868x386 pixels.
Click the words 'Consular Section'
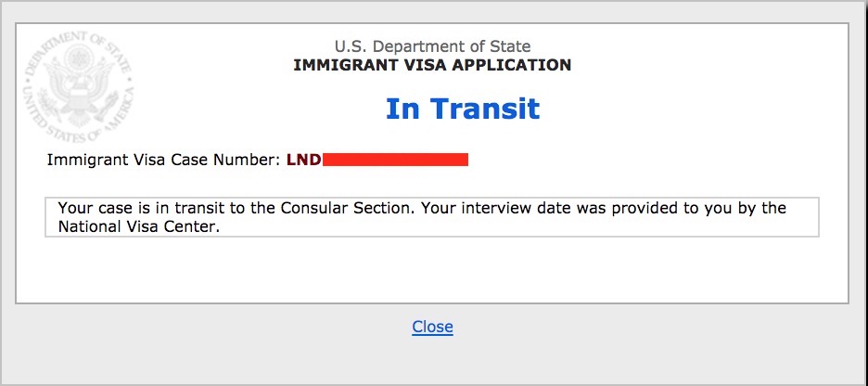(x=348, y=209)
